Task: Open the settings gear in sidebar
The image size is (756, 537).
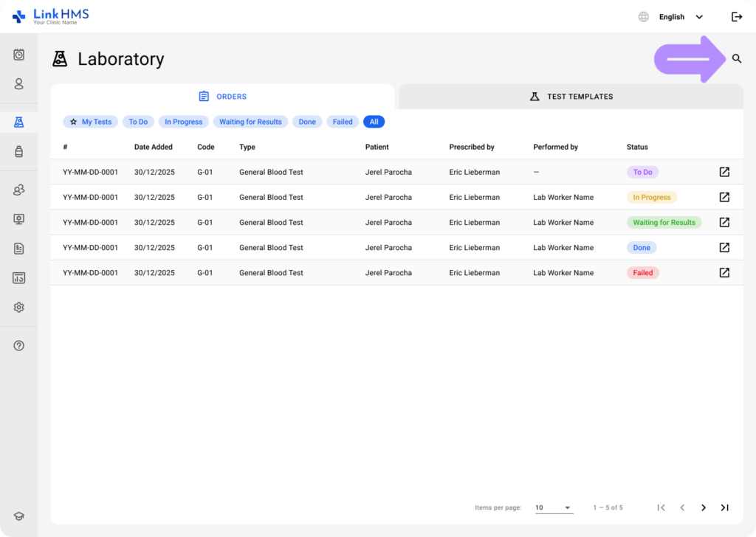Action: (x=19, y=308)
